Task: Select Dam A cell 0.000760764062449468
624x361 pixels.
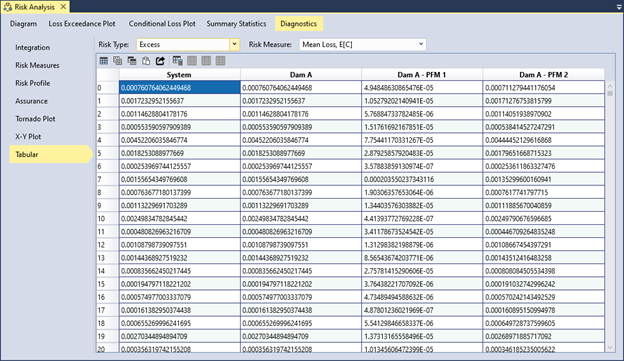Action: pos(301,88)
